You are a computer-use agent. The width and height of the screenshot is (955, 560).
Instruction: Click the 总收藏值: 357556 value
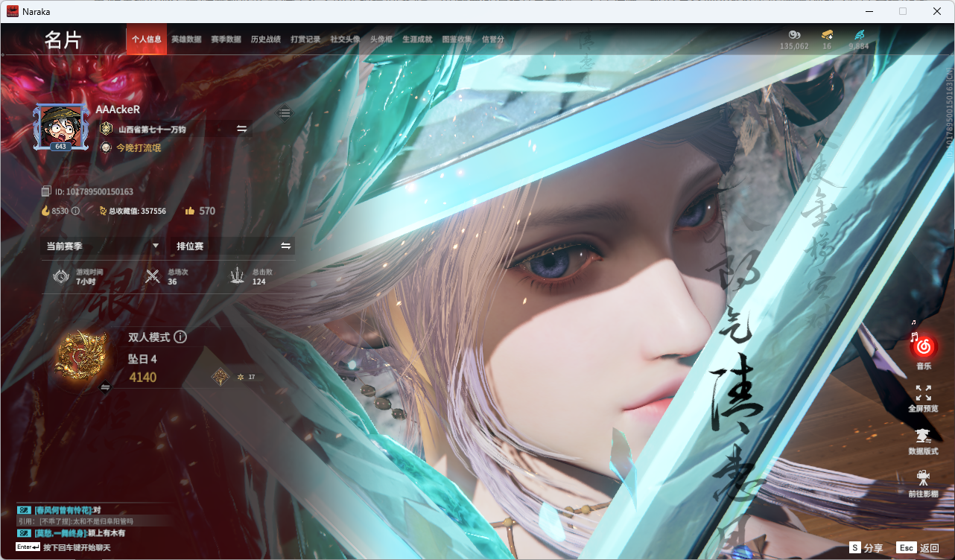[x=138, y=211]
